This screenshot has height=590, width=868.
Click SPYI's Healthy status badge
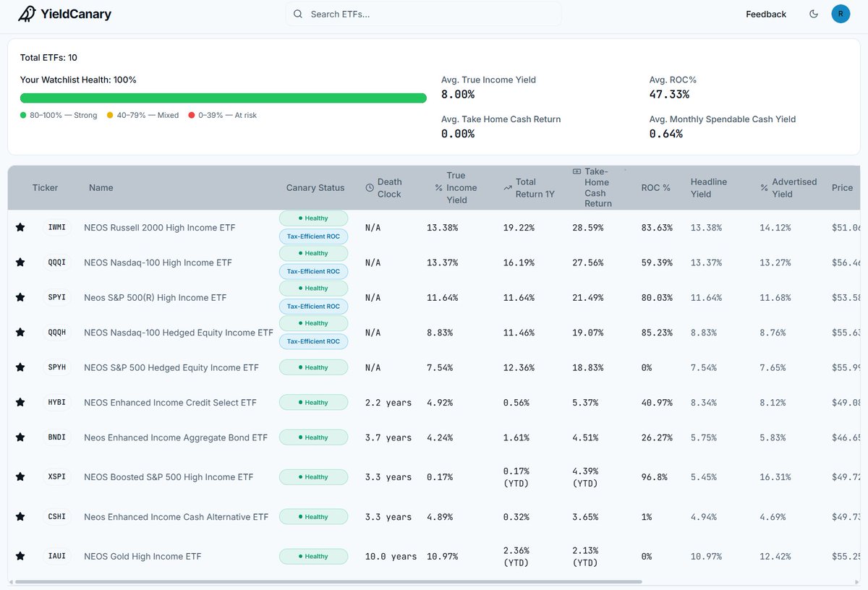[313, 288]
